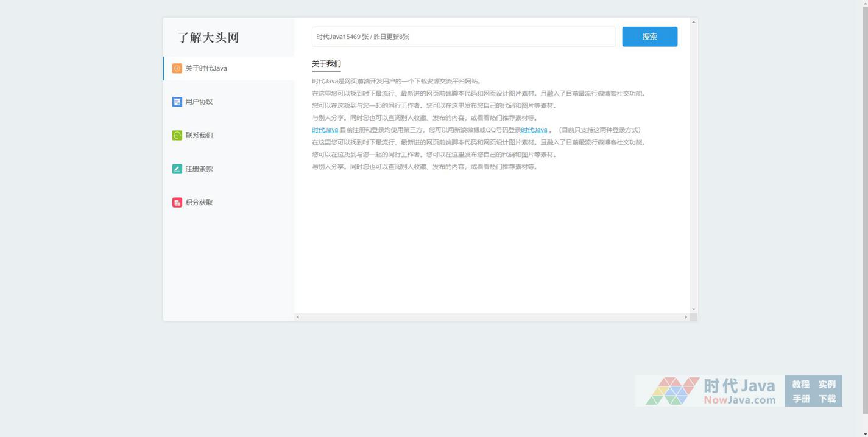Click the blue 搜索 button
The image size is (868, 437).
(649, 37)
